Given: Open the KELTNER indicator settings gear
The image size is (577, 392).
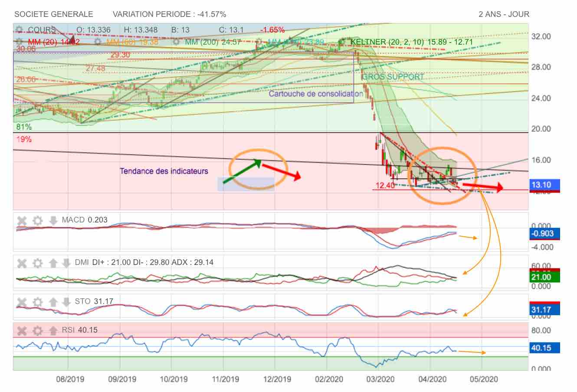Looking at the screenshot, I should pos(342,42).
